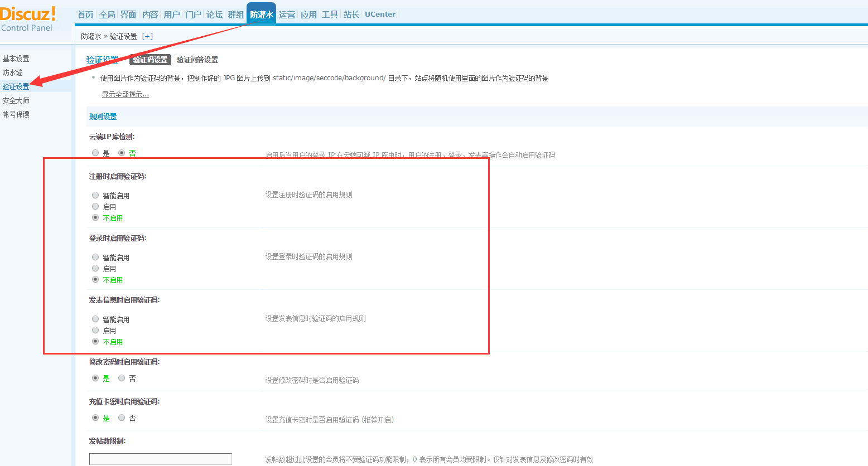Open the 防灌水 top navigation tab
The height and width of the screenshot is (466, 868).
pyautogui.click(x=261, y=14)
